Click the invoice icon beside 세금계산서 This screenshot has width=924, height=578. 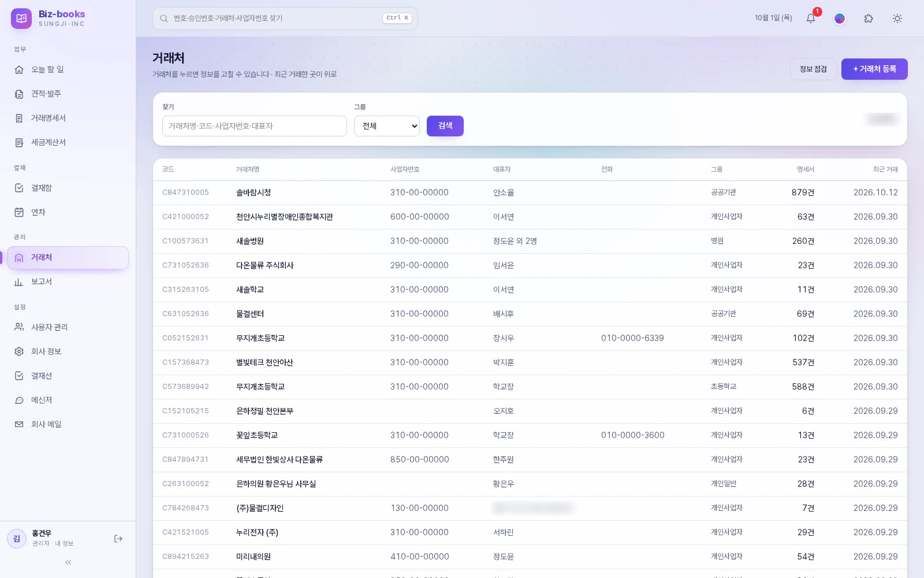click(19, 142)
